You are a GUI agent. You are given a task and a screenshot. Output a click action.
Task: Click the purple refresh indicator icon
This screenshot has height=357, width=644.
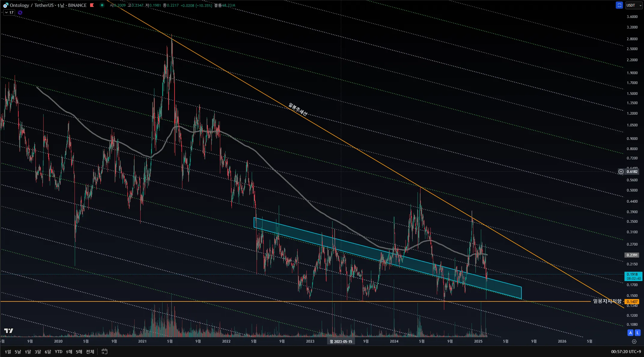[x=20, y=13]
